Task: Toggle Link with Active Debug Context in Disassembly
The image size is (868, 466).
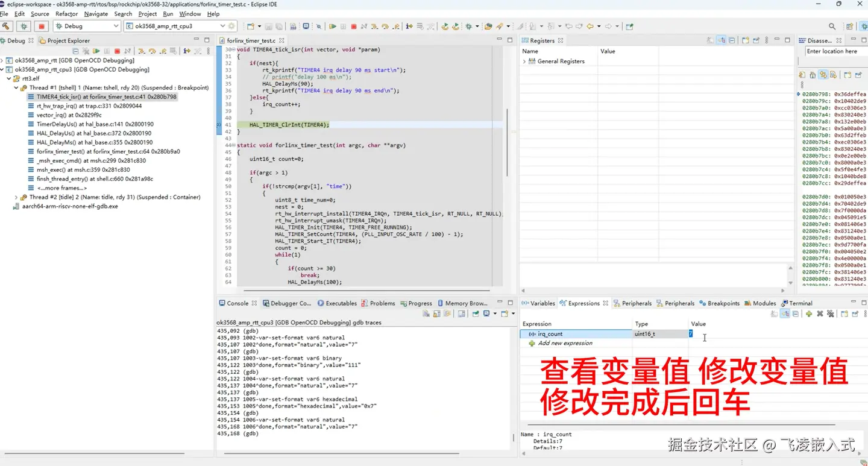Action: pyautogui.click(x=823, y=75)
